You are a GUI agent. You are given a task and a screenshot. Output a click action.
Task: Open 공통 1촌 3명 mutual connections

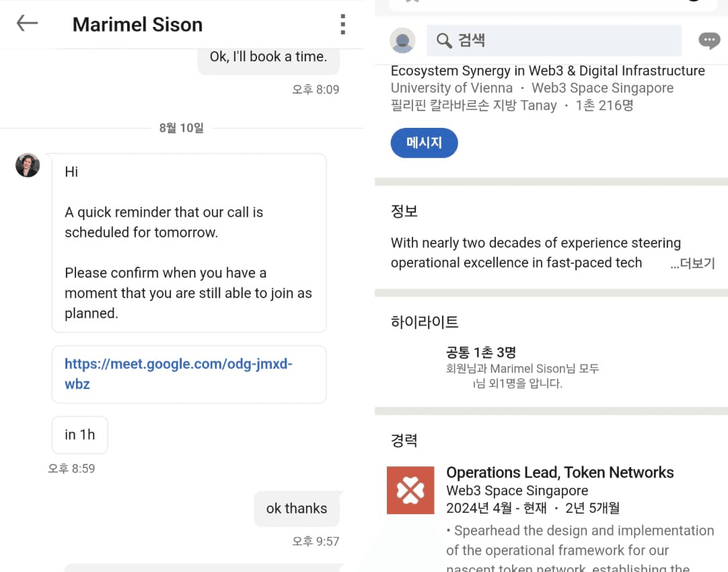click(480, 353)
